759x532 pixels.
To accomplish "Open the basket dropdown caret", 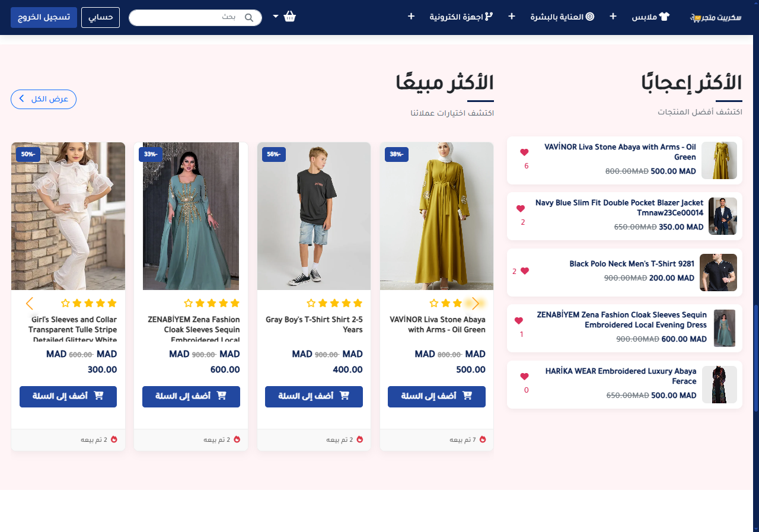I will point(276,17).
